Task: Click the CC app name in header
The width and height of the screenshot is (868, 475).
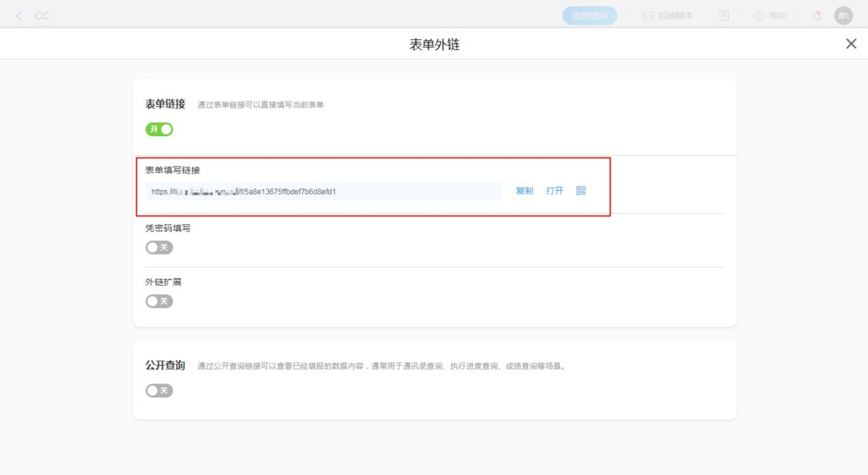Action: (x=42, y=16)
